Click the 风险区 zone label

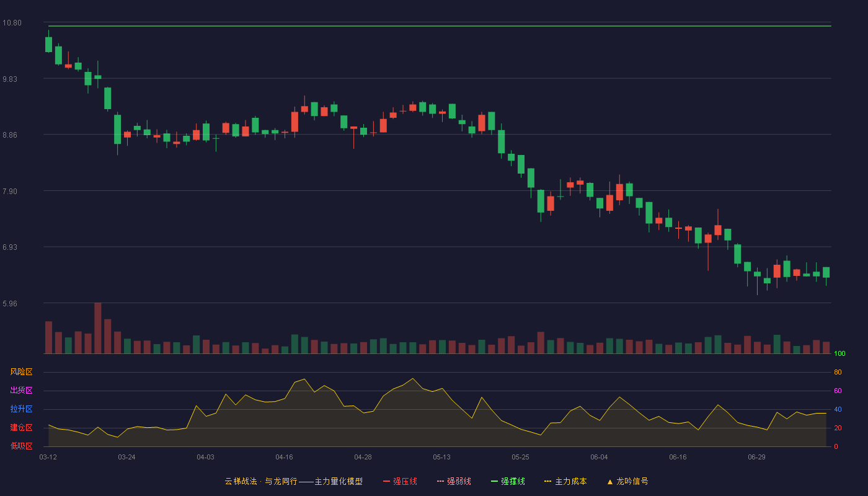point(21,372)
